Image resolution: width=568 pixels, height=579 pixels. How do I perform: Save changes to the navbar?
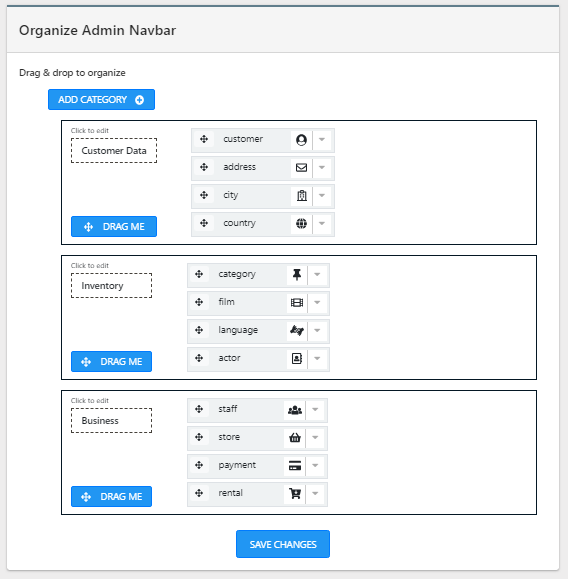[283, 544]
